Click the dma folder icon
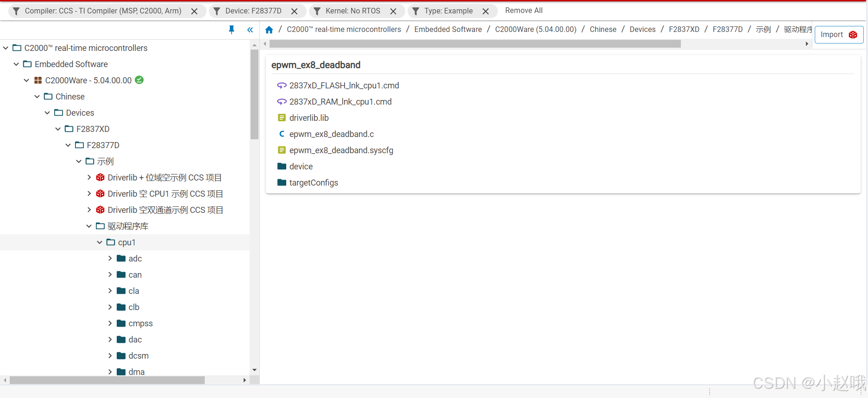 pyautogui.click(x=121, y=372)
